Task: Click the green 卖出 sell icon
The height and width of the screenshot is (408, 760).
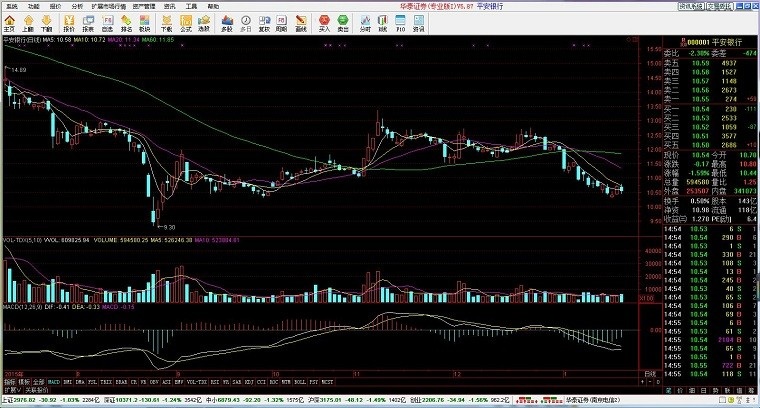Action: pos(343,23)
